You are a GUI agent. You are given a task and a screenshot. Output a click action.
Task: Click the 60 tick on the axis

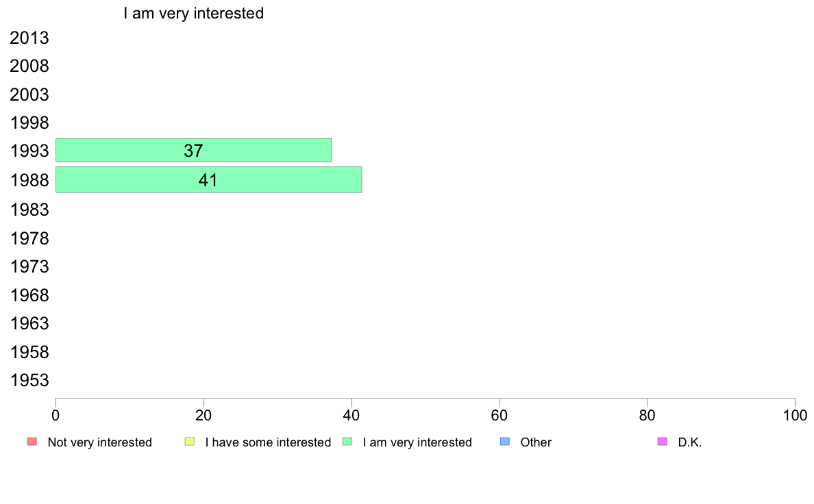click(500, 416)
